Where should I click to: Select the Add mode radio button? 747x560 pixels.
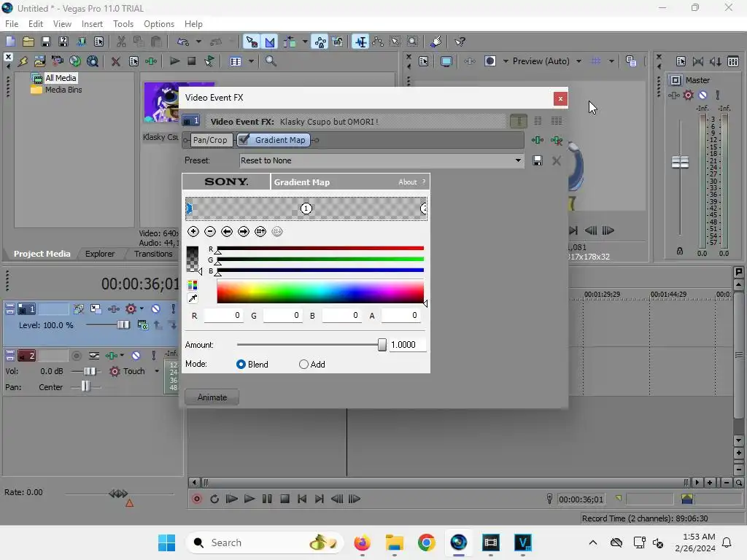pyautogui.click(x=303, y=365)
